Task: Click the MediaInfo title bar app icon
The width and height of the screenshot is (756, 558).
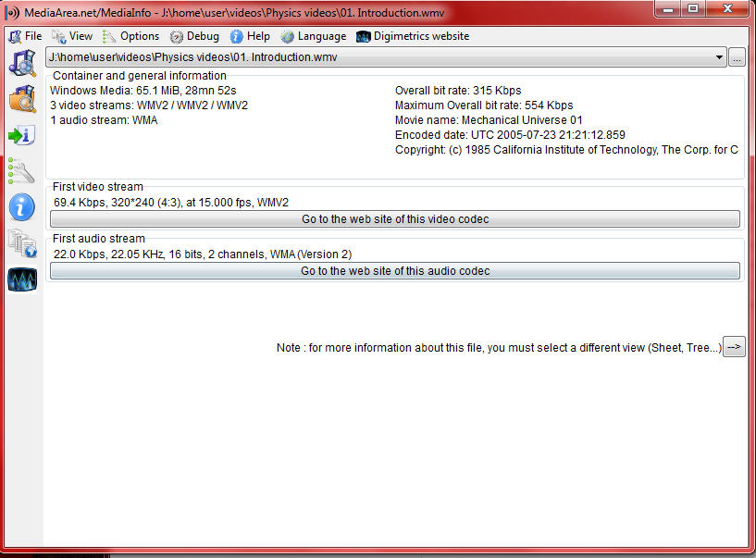Action: [13, 13]
